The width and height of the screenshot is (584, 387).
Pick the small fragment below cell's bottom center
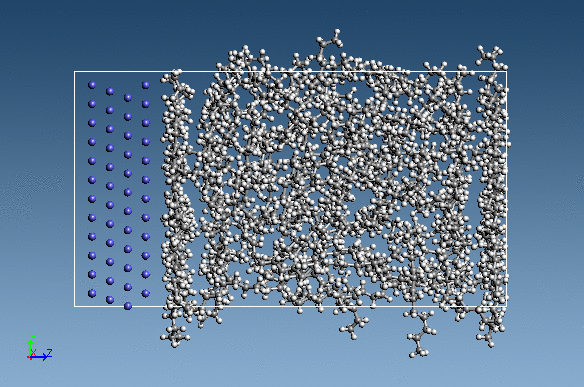(354, 324)
